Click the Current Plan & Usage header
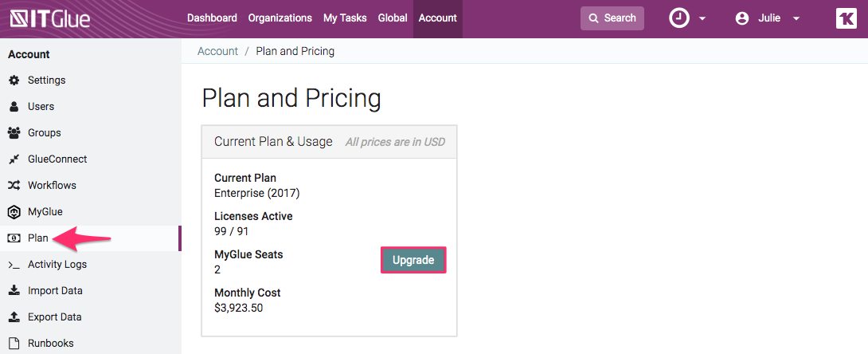Viewport: 868px width, 354px height. 273,142
